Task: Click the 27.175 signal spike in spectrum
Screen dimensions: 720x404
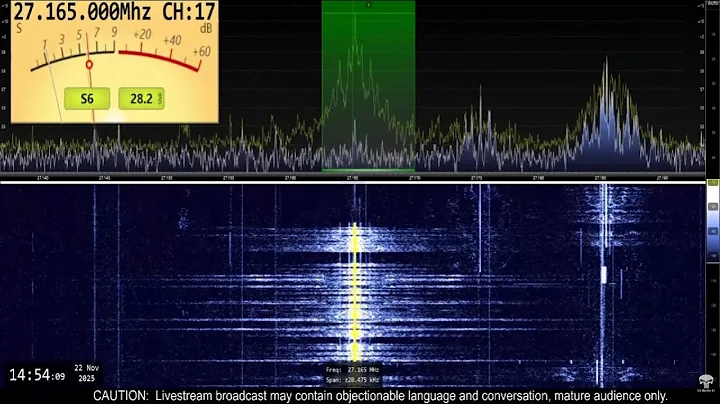Action: pos(480,124)
